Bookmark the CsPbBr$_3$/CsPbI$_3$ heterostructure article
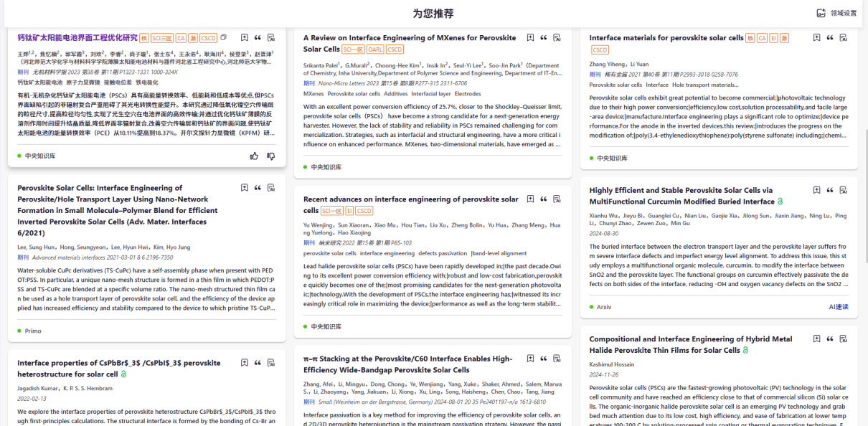868x426 pixels. 244,364
